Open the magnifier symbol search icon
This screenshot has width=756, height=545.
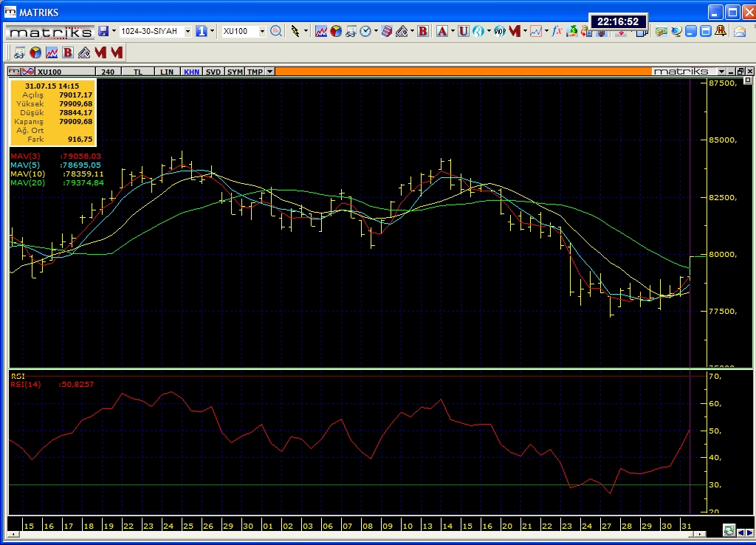pyautogui.click(x=276, y=31)
